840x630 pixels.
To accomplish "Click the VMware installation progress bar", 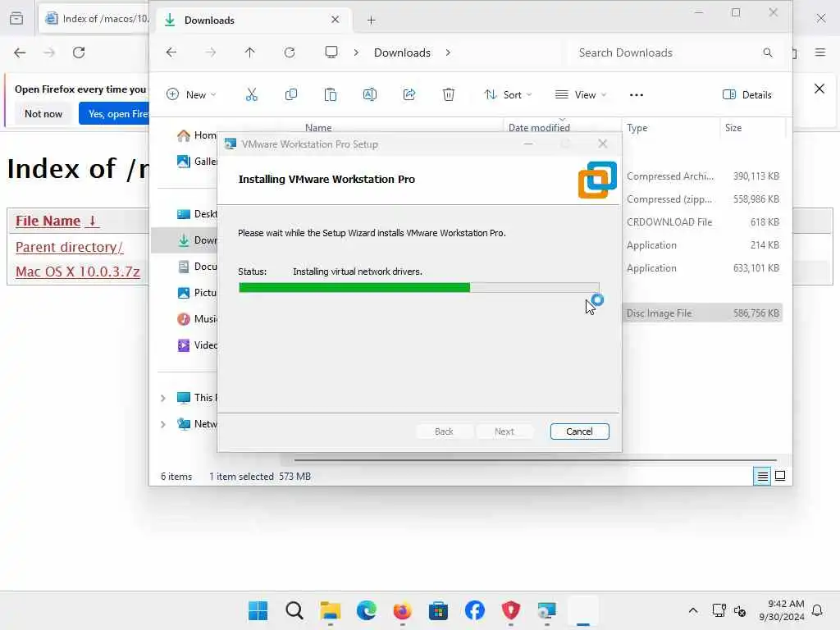I will pos(419,288).
